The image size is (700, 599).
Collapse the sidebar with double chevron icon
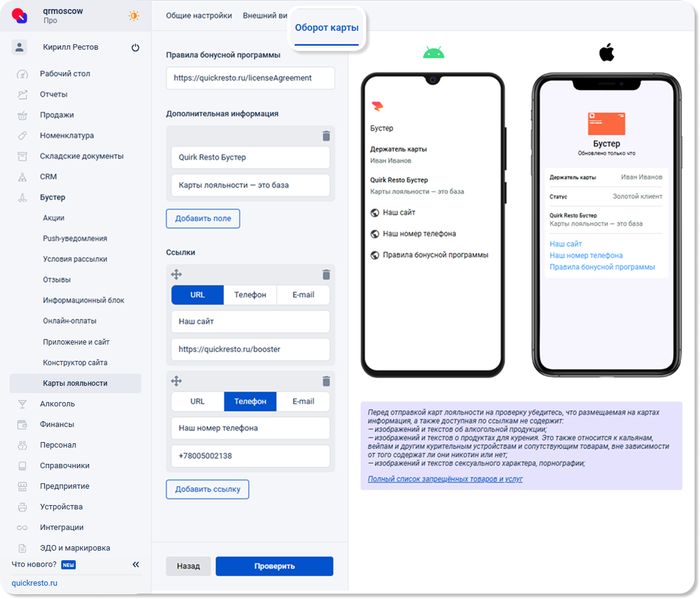(x=136, y=564)
